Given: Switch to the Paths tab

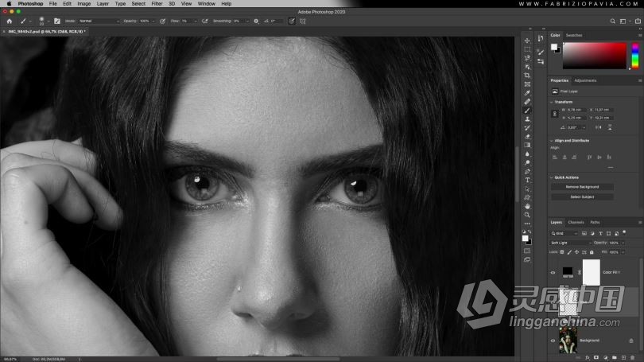Looking at the screenshot, I should click(595, 222).
